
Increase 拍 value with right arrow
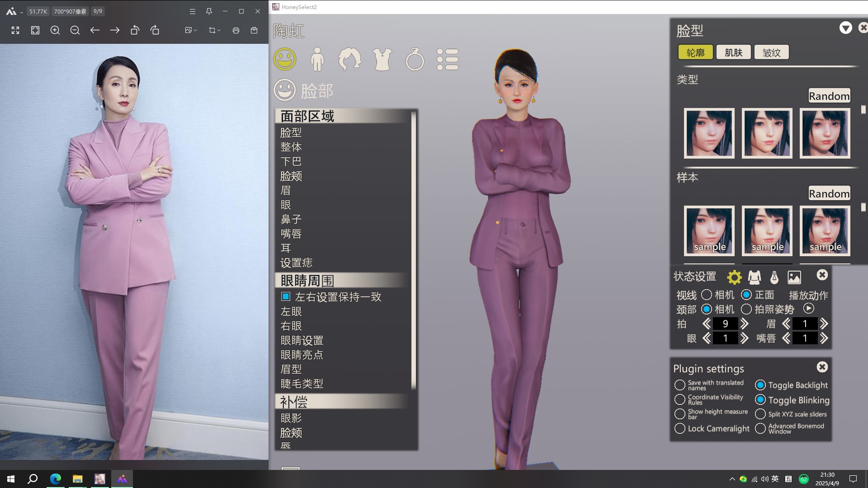click(744, 324)
